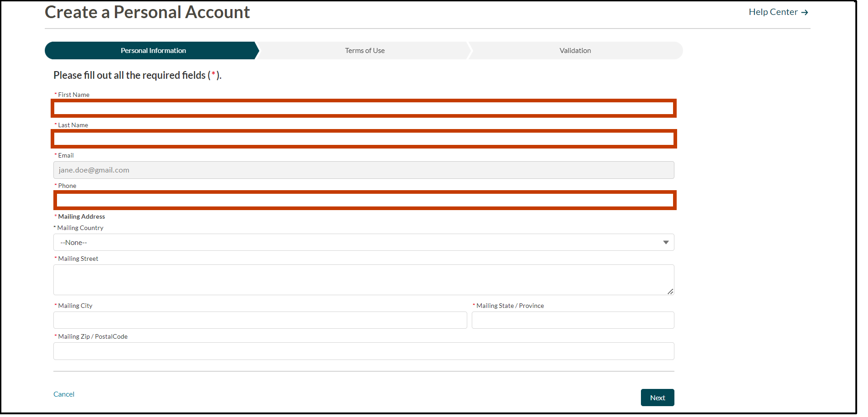Click the Mailing Country dropdown chevron
868x417 pixels.
[665, 242]
